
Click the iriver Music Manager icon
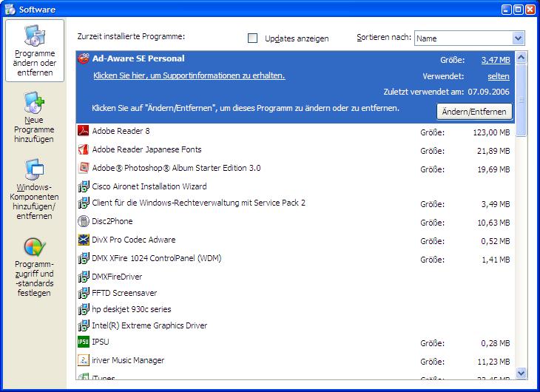[x=84, y=360]
